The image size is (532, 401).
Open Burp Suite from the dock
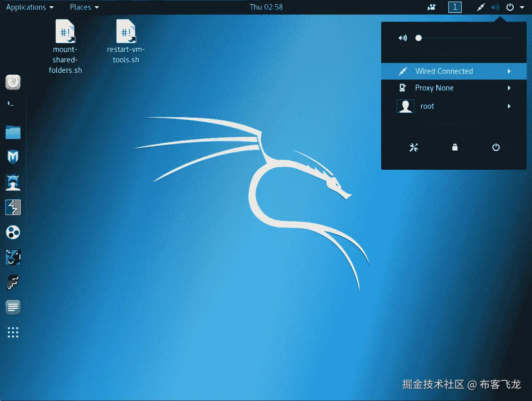(x=13, y=207)
